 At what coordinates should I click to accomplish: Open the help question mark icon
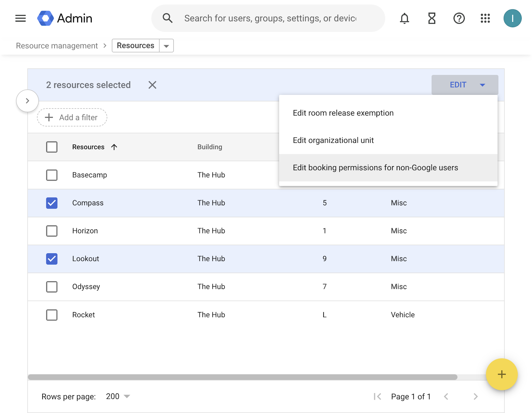click(x=459, y=18)
